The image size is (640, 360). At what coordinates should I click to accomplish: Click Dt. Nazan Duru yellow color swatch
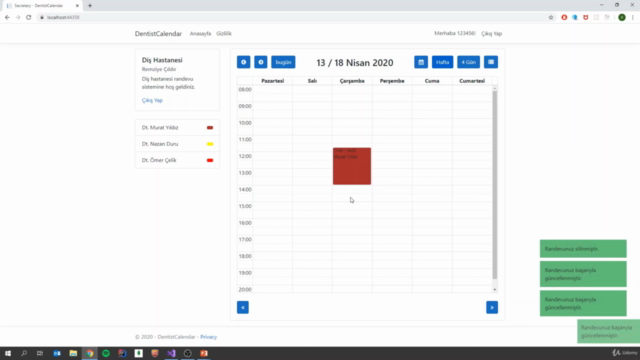pyautogui.click(x=210, y=144)
